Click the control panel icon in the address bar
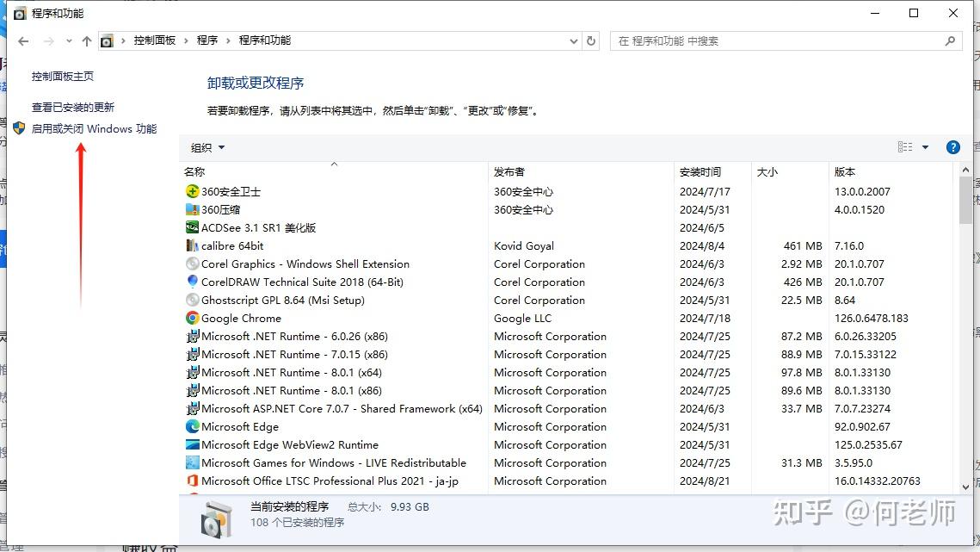The image size is (980, 552). pyautogui.click(x=107, y=41)
